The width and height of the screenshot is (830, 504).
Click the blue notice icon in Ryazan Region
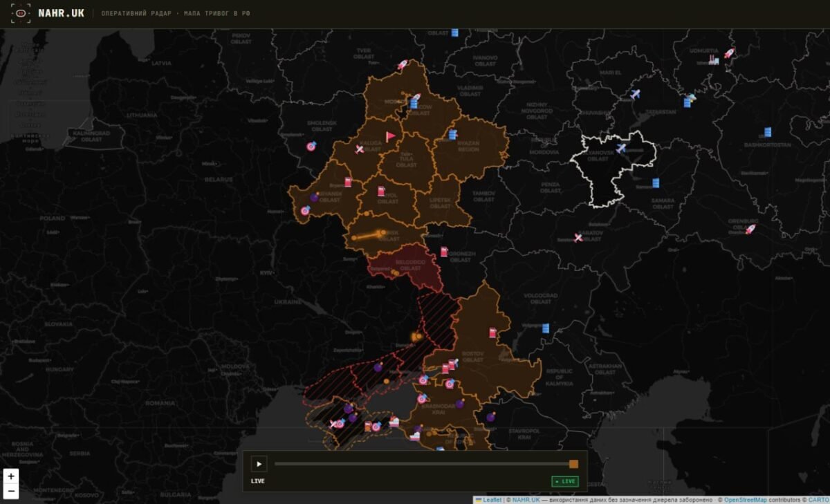tap(452, 135)
